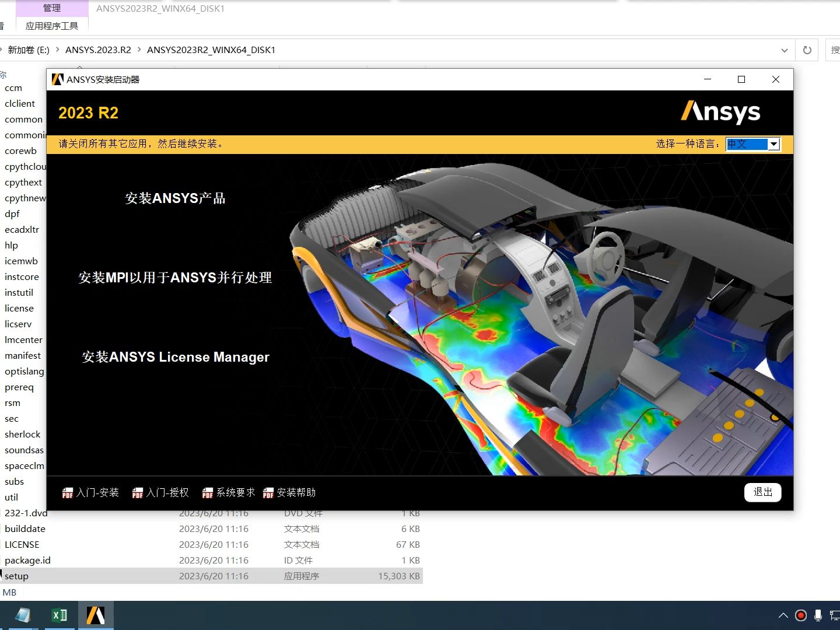Choose 安装ANSYS License Manager
Screen dimensions: 840x630
pyautogui.click(x=176, y=357)
